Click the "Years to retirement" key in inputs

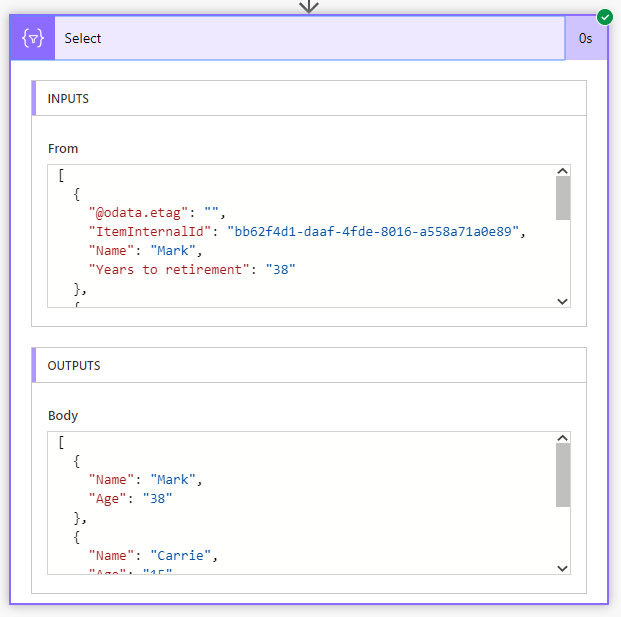(x=168, y=270)
